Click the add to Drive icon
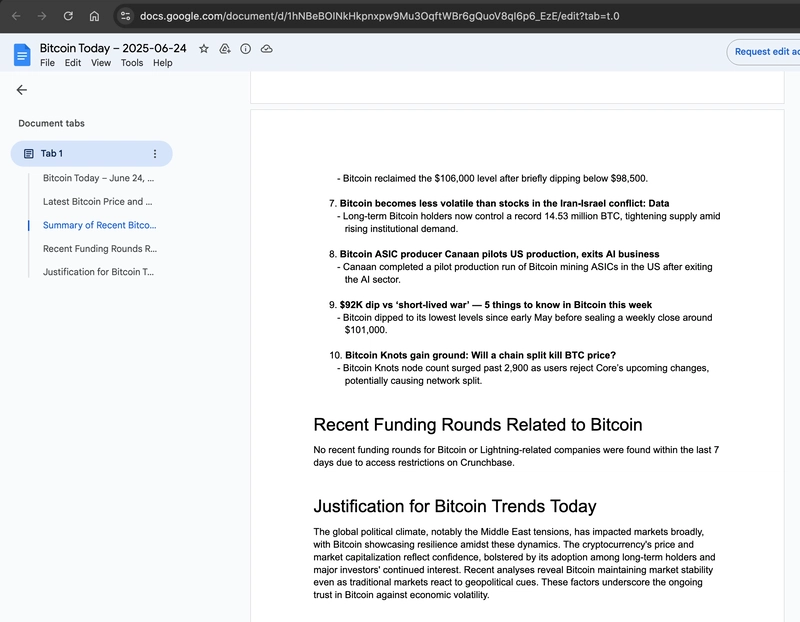This screenshot has height=622, width=800. pos(224,49)
